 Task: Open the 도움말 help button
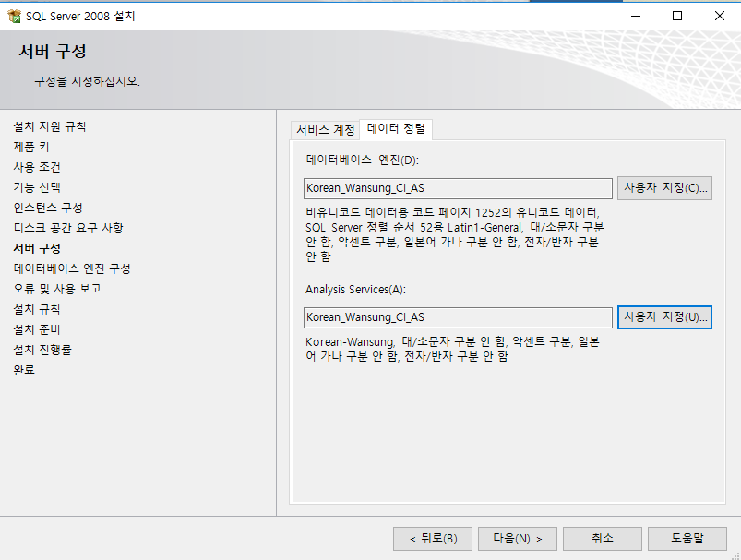(687, 539)
